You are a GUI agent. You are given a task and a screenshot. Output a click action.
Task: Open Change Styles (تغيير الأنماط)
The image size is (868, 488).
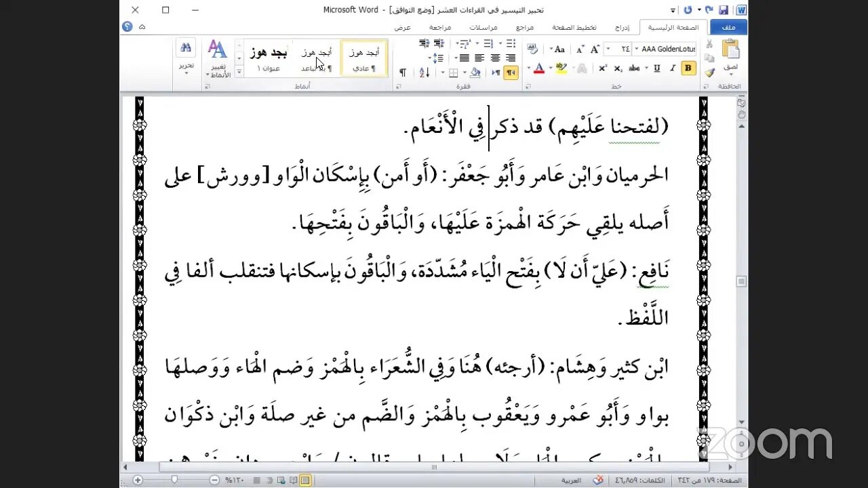218,58
